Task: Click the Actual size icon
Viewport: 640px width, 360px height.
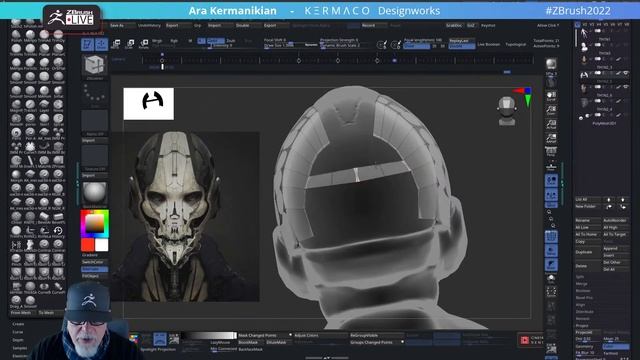Action: click(551, 124)
